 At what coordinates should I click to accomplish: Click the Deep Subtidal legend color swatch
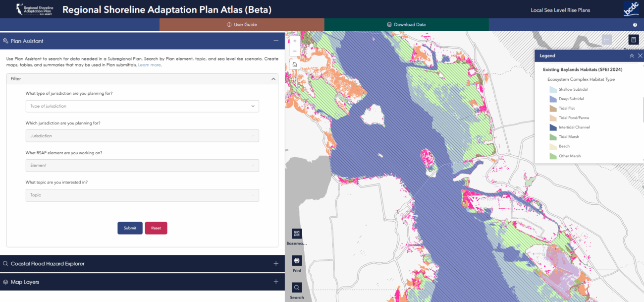[x=553, y=99]
